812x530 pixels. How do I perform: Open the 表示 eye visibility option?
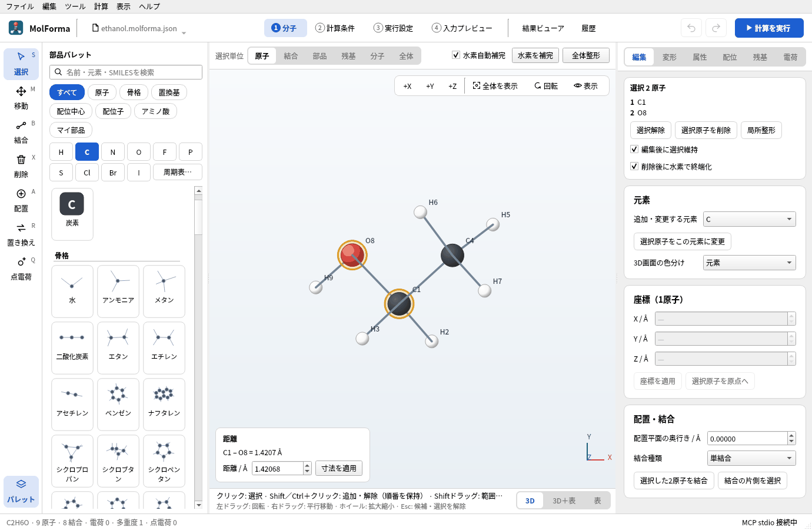[x=586, y=86]
